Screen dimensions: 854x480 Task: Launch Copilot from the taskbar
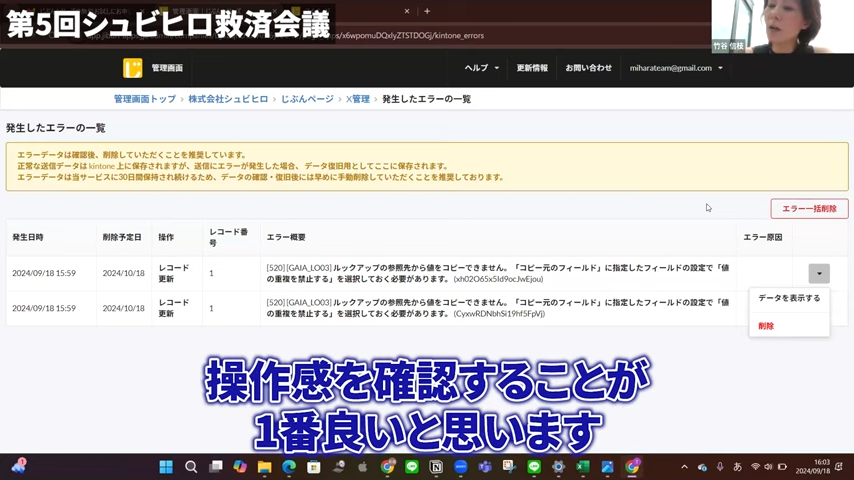(x=240, y=467)
